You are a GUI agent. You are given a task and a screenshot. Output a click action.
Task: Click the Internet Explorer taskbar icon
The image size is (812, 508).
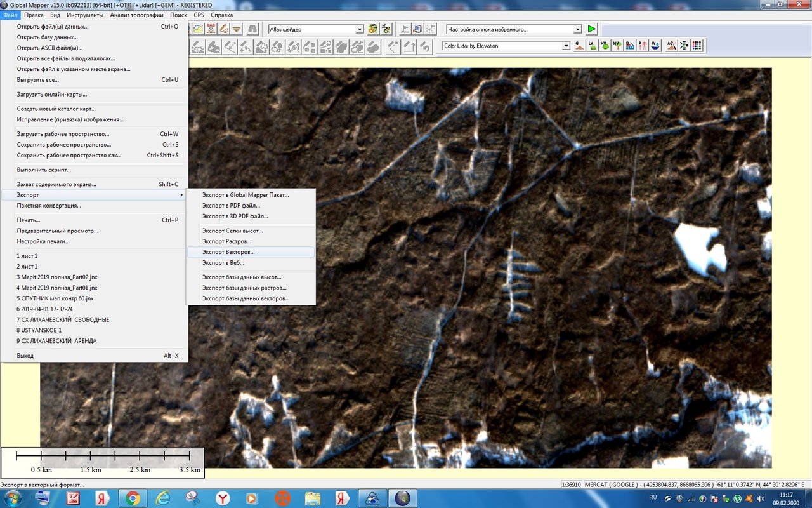pos(162,498)
